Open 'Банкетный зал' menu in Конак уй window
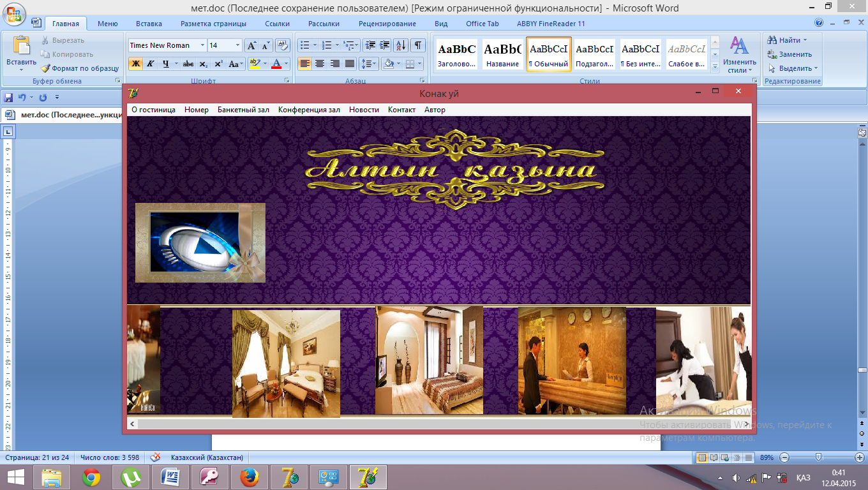Screen dimensions: 868x490 (x=243, y=110)
